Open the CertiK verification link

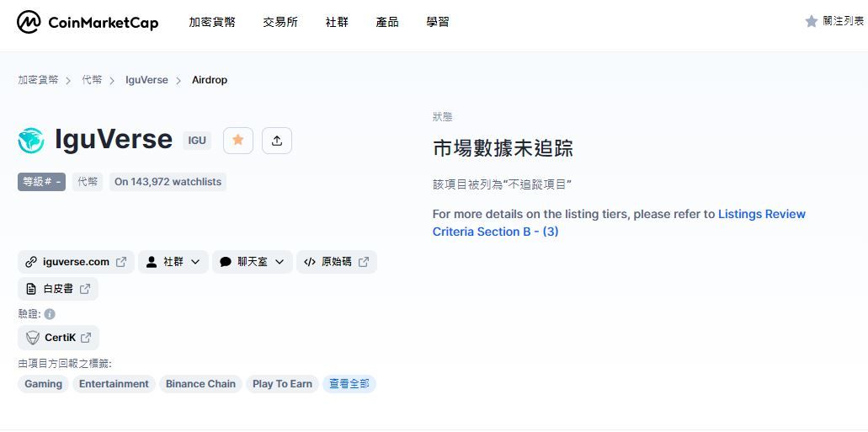[x=59, y=338]
